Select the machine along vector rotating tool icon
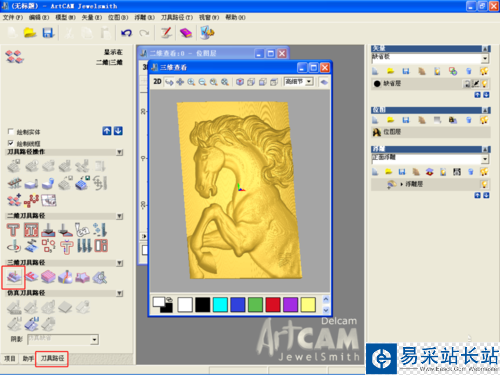 (14, 247)
